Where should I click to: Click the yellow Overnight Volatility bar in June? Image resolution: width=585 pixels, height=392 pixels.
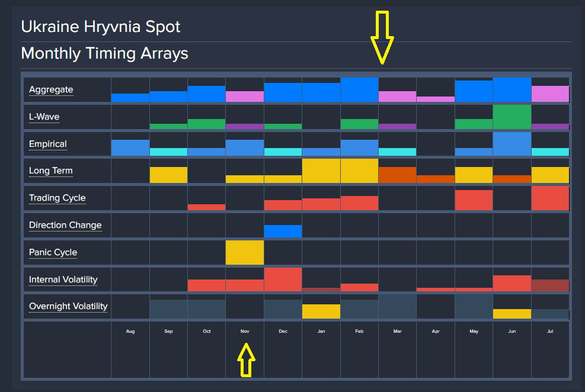(x=512, y=314)
